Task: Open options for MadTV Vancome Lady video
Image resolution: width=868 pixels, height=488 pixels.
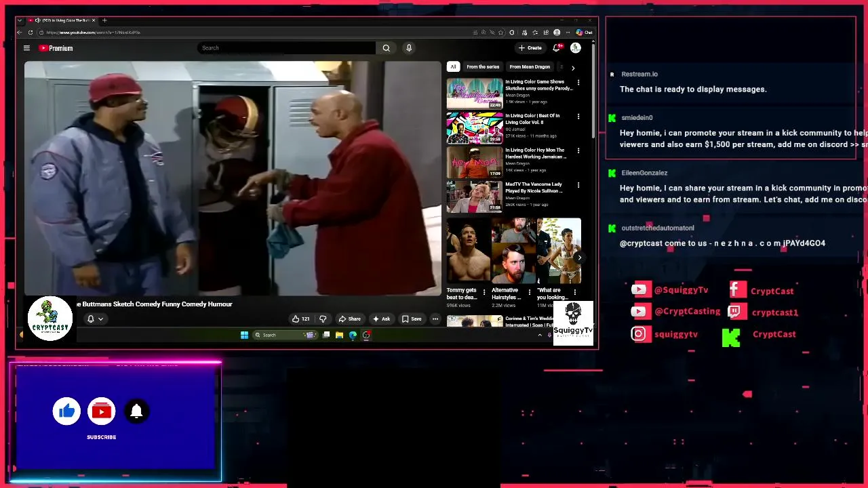Action: click(578, 185)
